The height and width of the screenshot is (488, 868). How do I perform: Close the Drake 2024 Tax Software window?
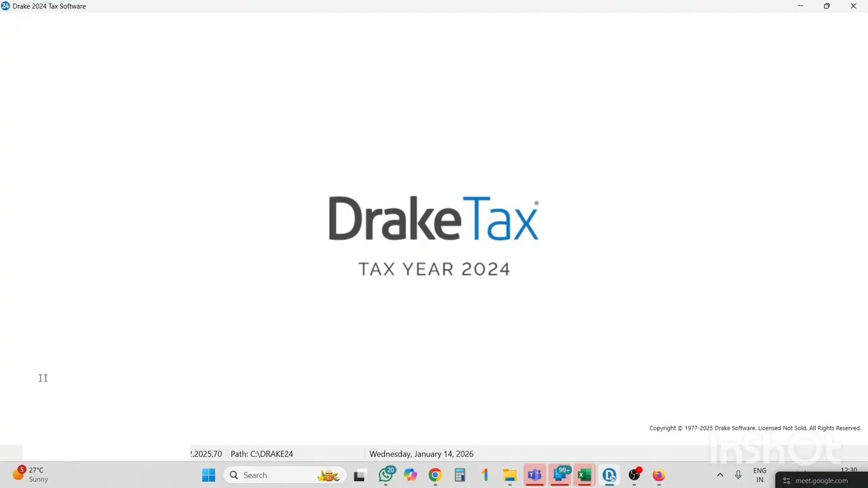853,6
